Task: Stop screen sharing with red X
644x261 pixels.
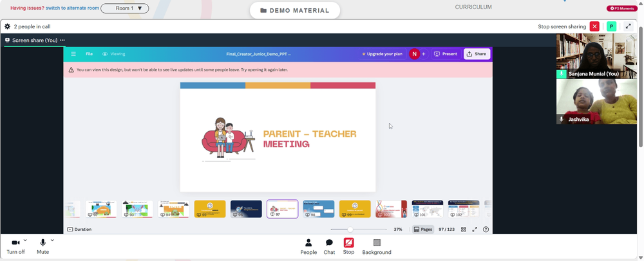Action: pos(594,26)
